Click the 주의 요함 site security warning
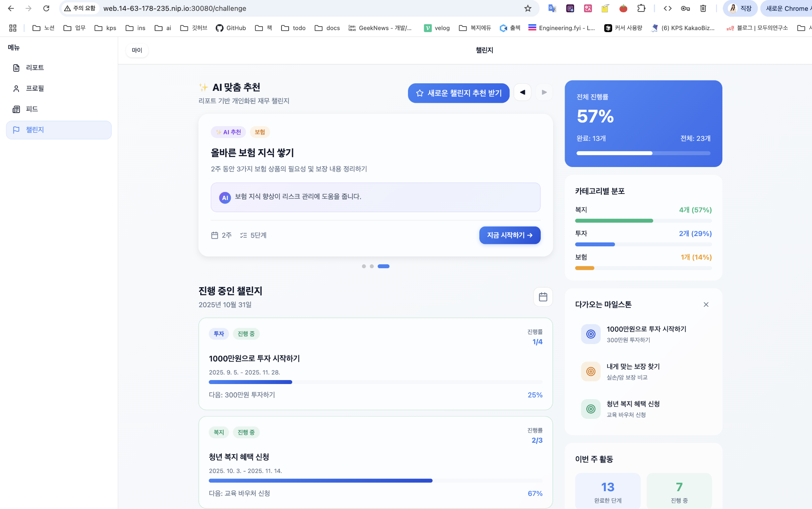 [x=80, y=8]
